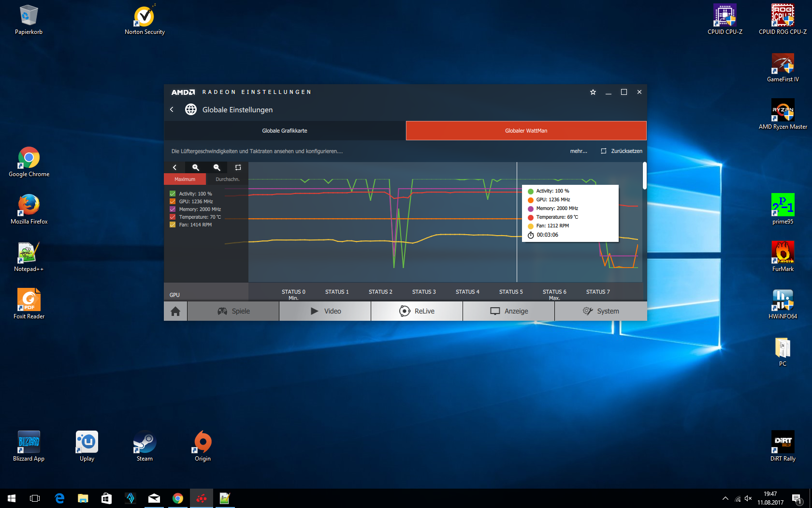812x508 pixels.
Task: Open the Action Center notifications
Action: tap(797, 498)
